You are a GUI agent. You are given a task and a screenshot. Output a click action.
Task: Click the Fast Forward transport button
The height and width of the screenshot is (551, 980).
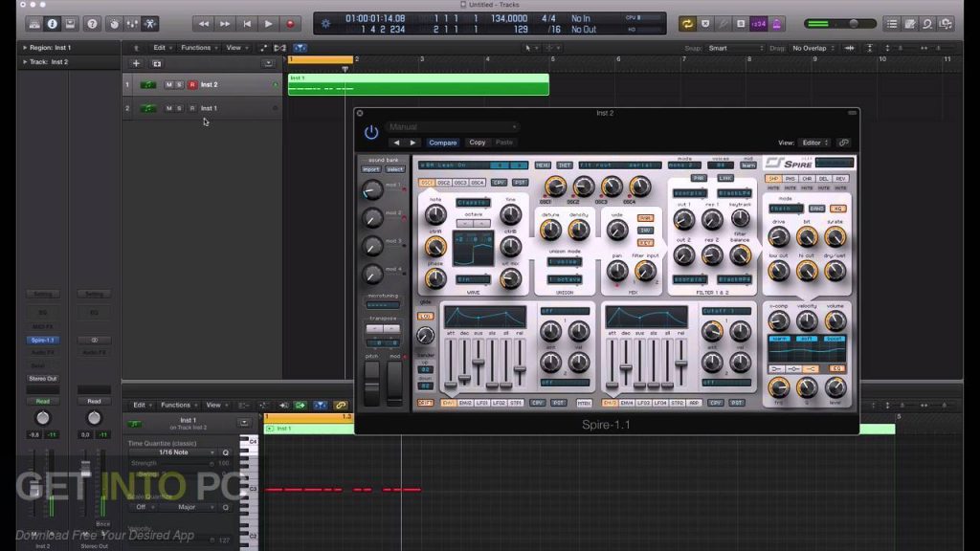(x=224, y=24)
